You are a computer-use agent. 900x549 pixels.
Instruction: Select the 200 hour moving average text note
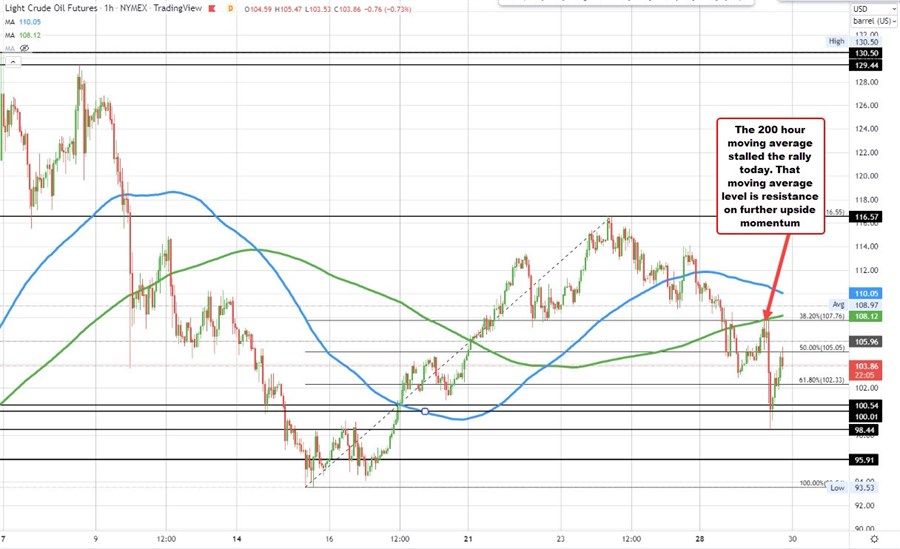pyautogui.click(x=770, y=176)
